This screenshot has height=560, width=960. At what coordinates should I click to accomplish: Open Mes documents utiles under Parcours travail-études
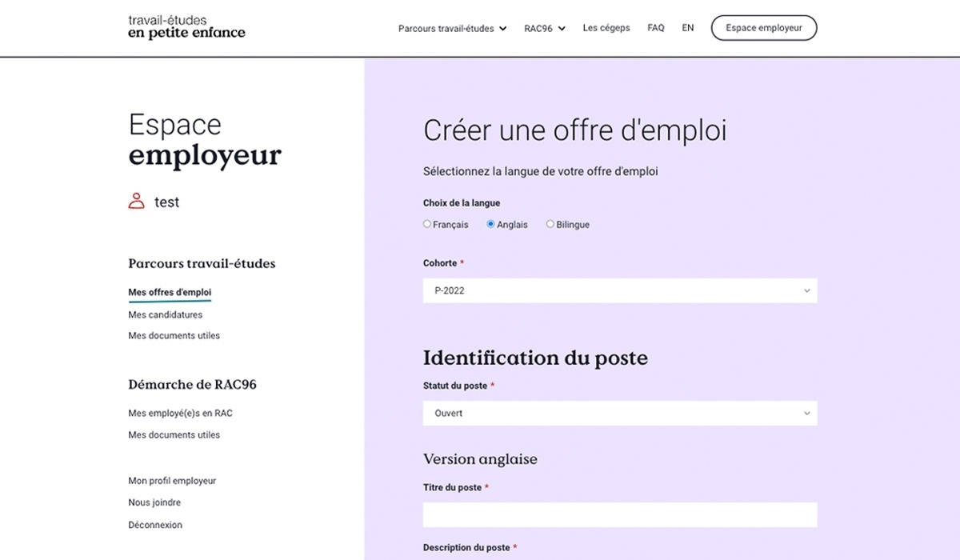click(174, 336)
